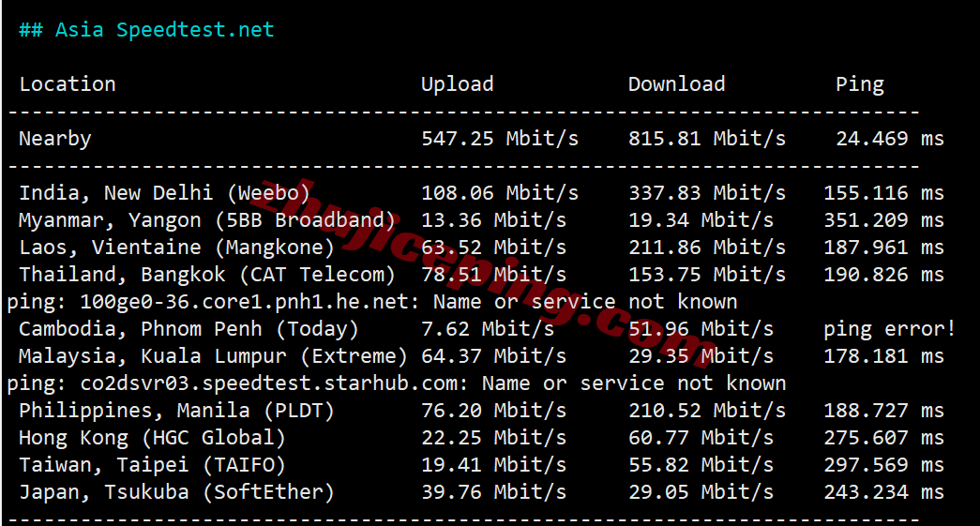
Task: Select 'Malaysia, Kuala Lumpur (Extreme)' location
Action: click(213, 356)
